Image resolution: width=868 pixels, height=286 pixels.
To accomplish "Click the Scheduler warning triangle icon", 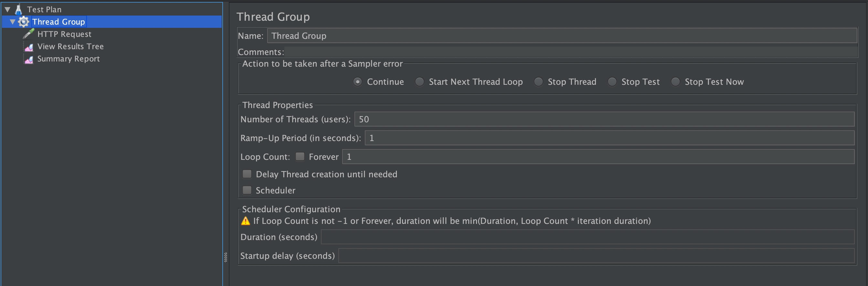I will (246, 221).
